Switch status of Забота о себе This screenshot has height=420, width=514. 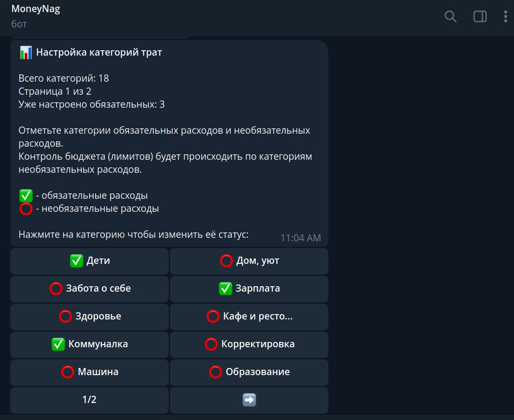click(x=90, y=289)
